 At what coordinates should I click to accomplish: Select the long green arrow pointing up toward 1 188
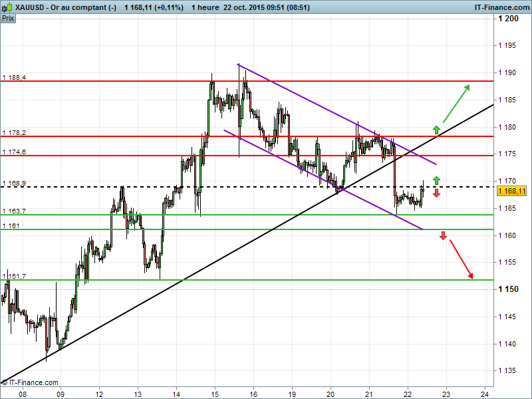click(456, 104)
